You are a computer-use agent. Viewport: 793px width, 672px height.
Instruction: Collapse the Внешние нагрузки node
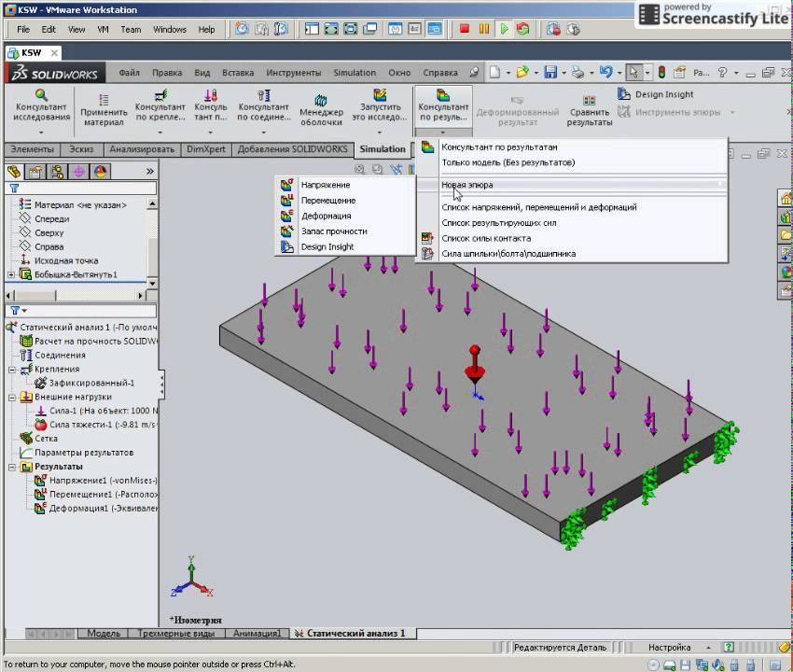click(11, 397)
